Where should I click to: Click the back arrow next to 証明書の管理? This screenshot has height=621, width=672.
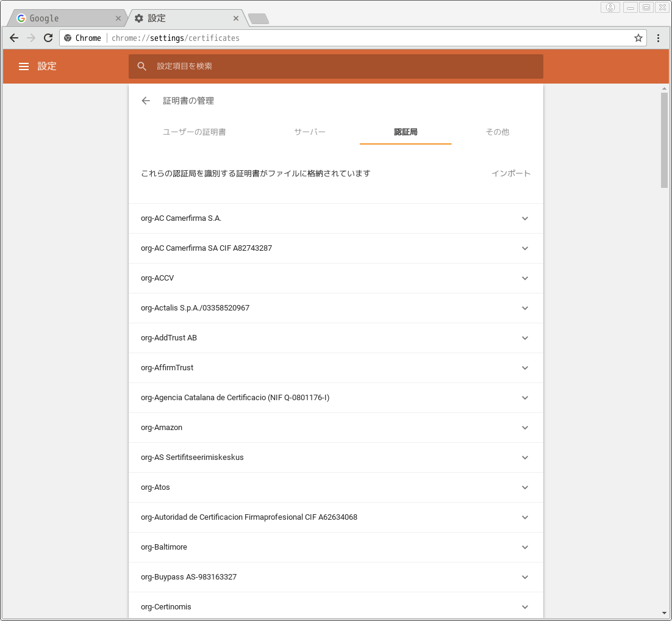[x=146, y=101]
